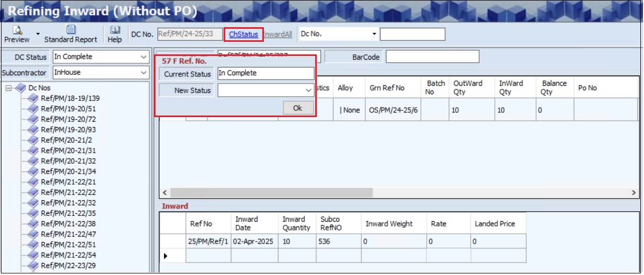The width and height of the screenshot is (644, 275).
Task: Select tree item Ref/PM/20-21/31
Action: coord(68,151)
